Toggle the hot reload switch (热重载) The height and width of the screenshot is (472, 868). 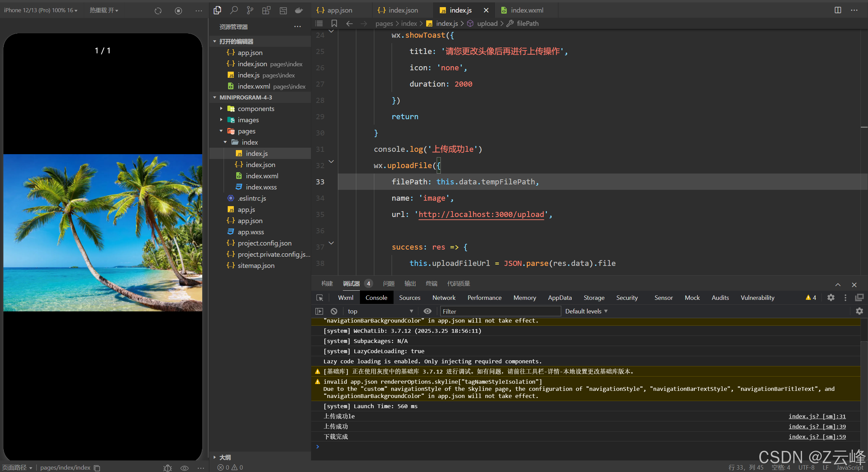[x=104, y=10]
